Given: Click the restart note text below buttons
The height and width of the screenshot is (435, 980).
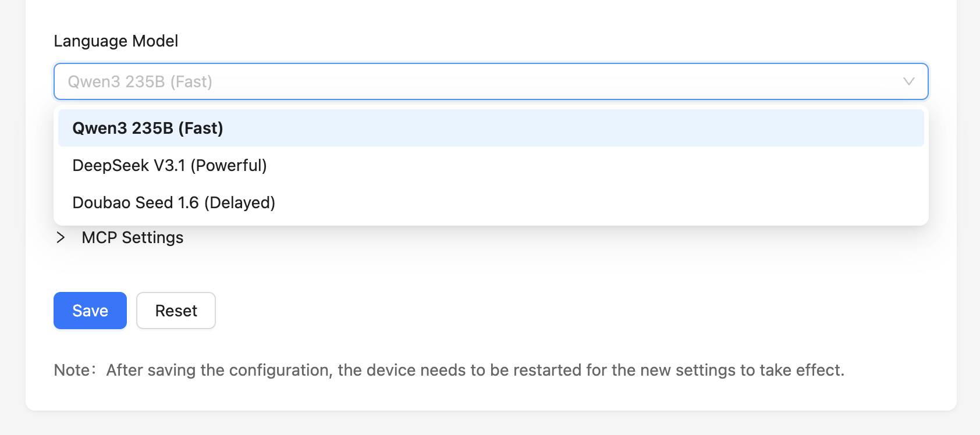Looking at the screenshot, I should (448, 370).
